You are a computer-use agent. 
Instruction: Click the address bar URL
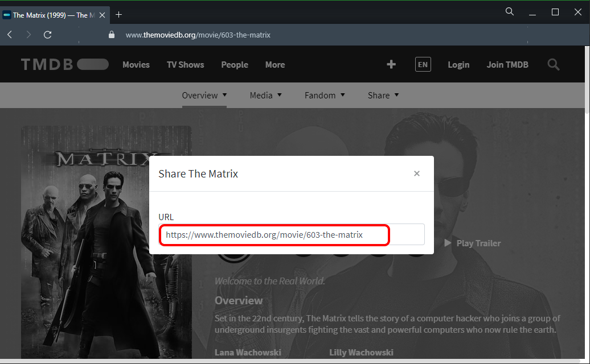(198, 35)
